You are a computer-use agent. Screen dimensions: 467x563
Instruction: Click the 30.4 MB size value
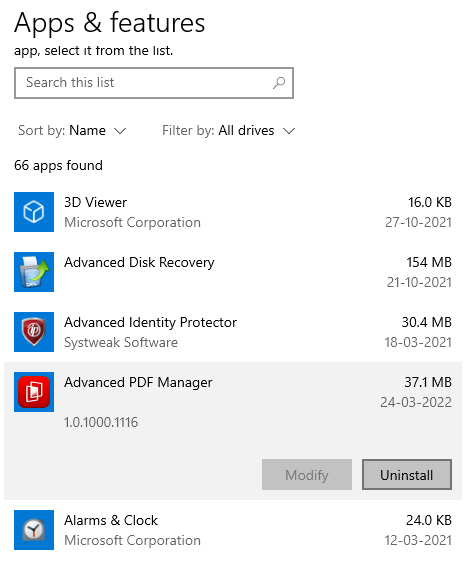[426, 322]
